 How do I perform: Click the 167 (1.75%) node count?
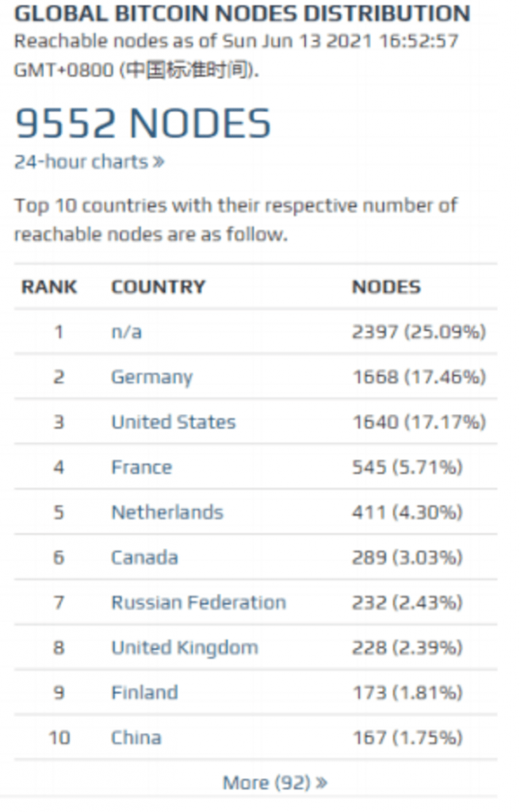click(x=407, y=737)
